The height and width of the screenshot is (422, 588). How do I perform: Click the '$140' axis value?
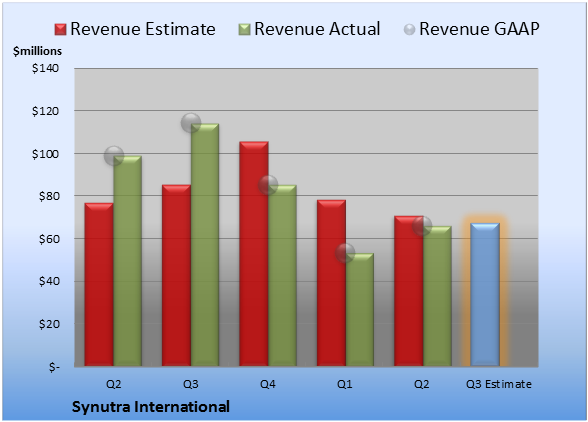(45, 68)
